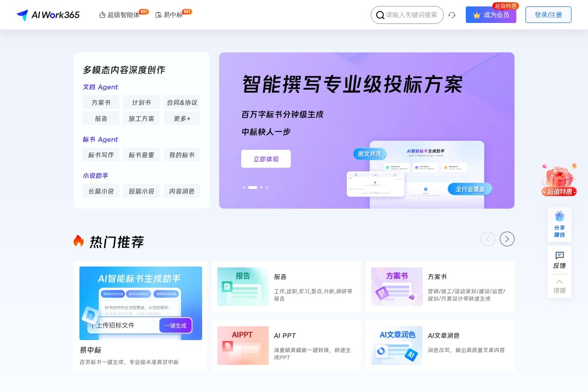
Task: Click the flame icon beside 热门推荐
Action: [x=78, y=240]
